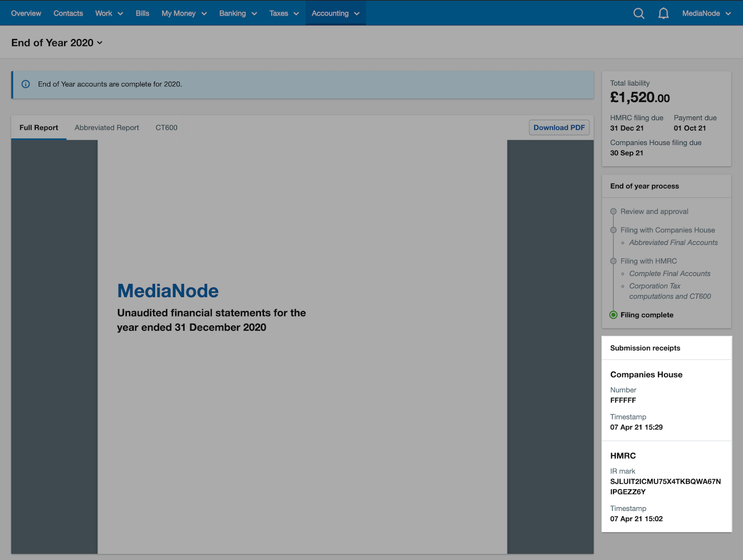This screenshot has width=743, height=560.
Task: Click the End of year process heading
Action: coord(645,186)
